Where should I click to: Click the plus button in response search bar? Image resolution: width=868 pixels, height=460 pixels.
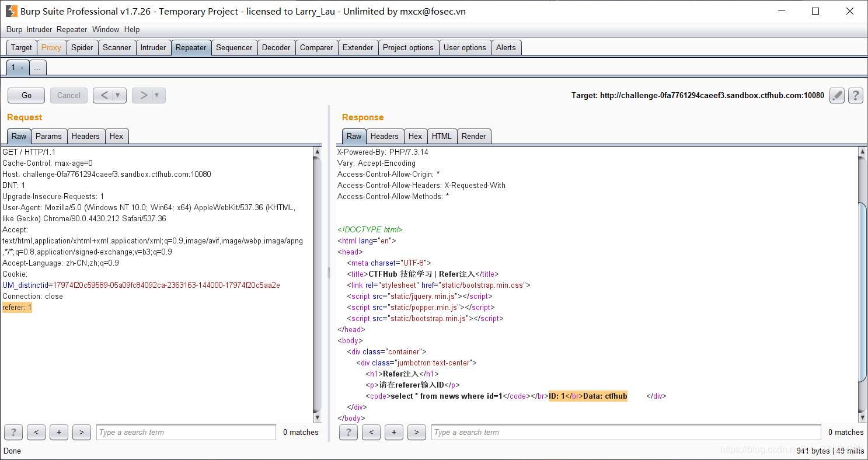click(394, 432)
